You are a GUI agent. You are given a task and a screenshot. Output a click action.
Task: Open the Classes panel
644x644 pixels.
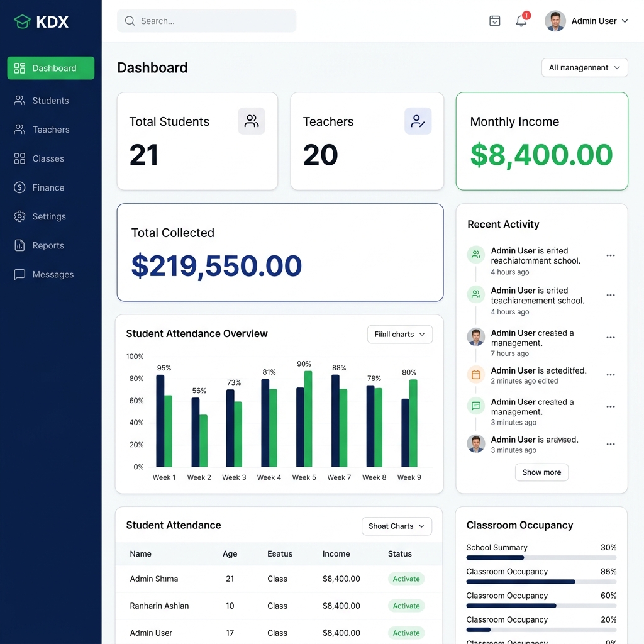[x=50, y=158]
